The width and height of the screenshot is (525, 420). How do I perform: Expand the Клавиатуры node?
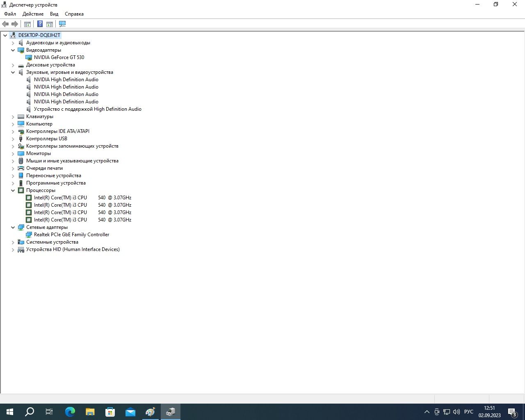pos(13,116)
